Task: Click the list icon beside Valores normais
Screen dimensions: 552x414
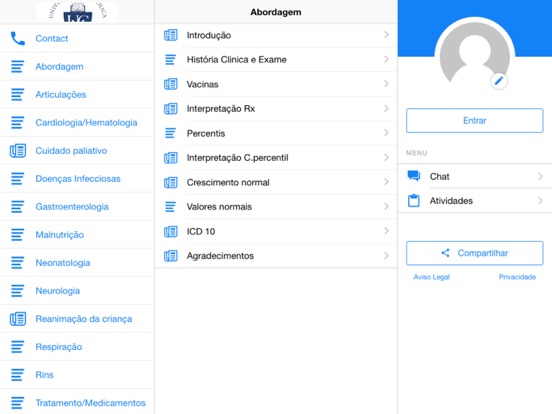Action: pos(170,207)
